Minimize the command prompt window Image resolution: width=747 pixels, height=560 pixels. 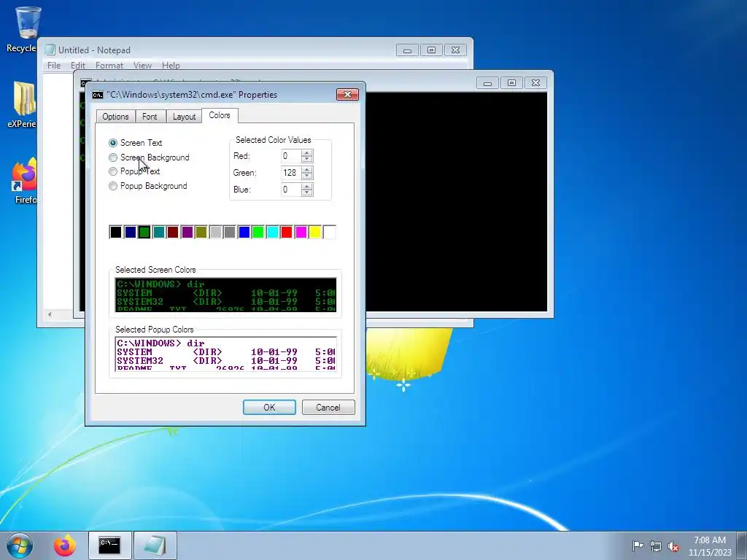tap(487, 83)
